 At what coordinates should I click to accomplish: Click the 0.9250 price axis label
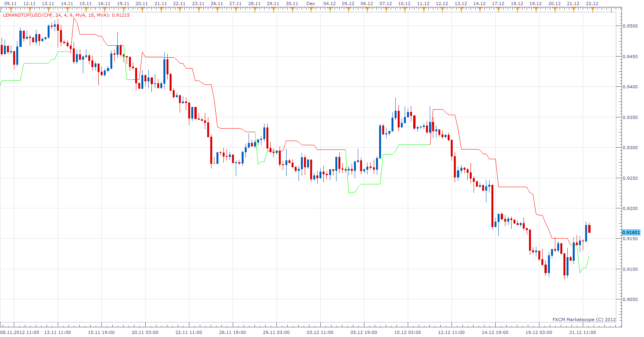pos(630,178)
